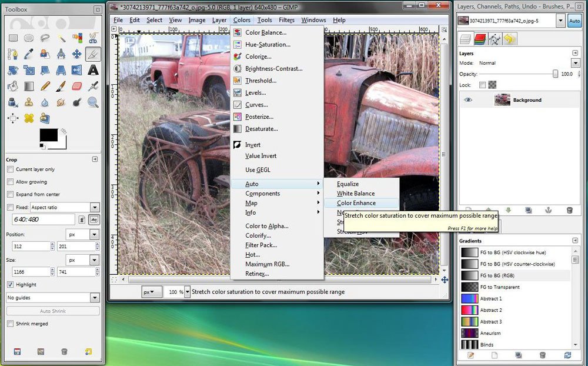Click the foreground black color swatch
The image size is (588, 366).
coord(48,134)
